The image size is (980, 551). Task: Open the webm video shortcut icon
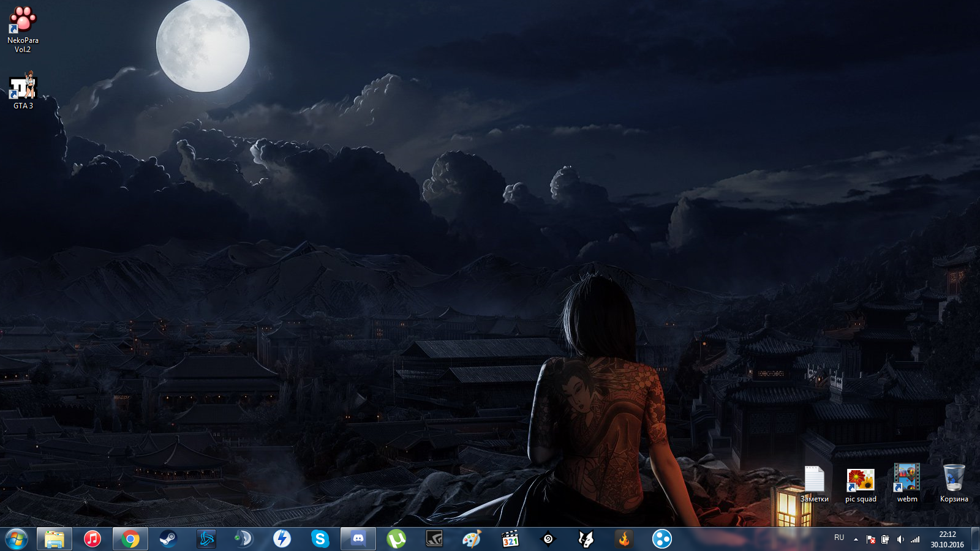coord(907,484)
